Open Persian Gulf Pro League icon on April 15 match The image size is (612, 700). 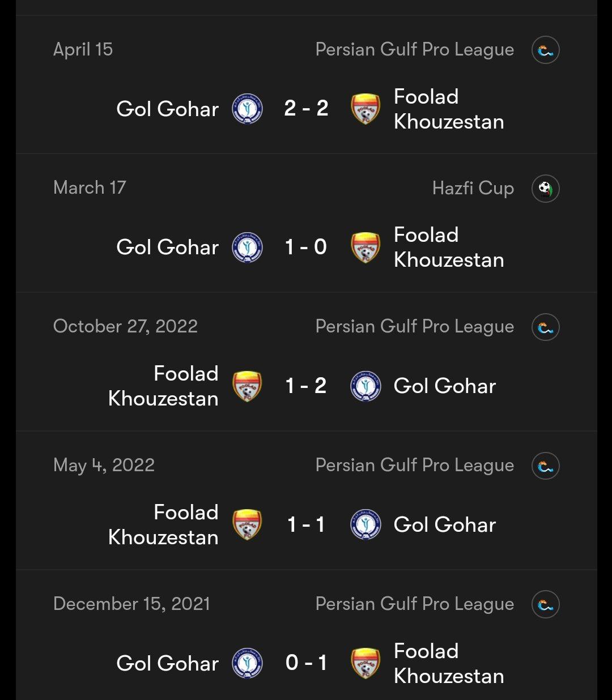point(545,50)
